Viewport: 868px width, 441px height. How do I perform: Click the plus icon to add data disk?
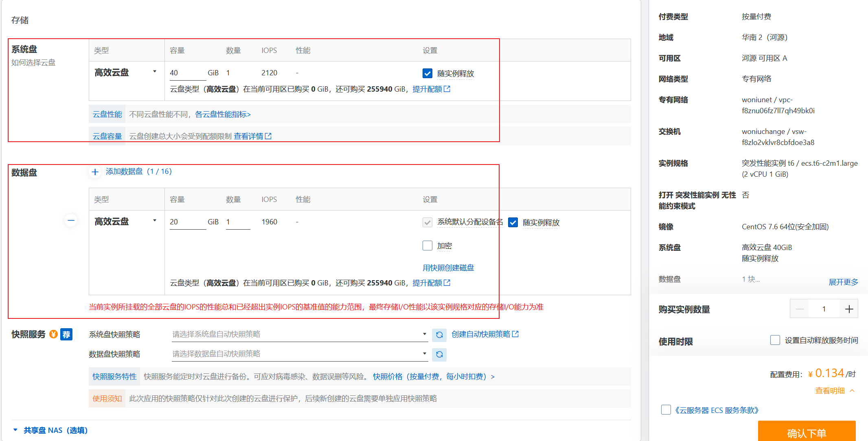[x=95, y=172]
